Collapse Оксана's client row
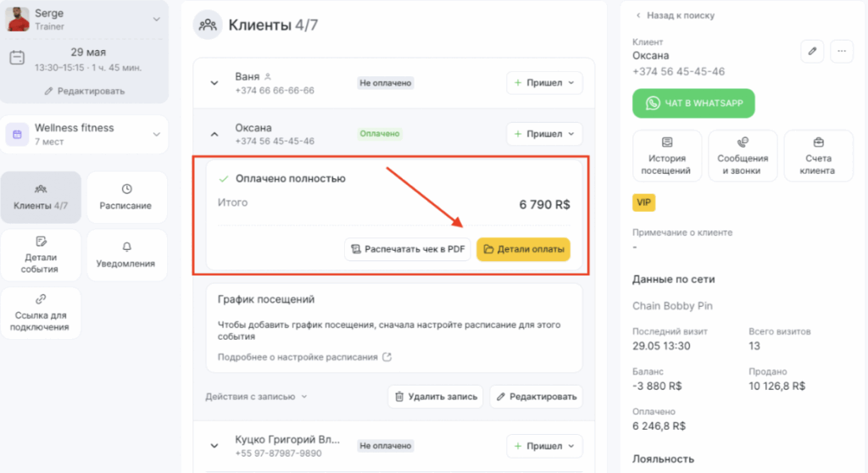The image size is (868, 473). click(214, 134)
